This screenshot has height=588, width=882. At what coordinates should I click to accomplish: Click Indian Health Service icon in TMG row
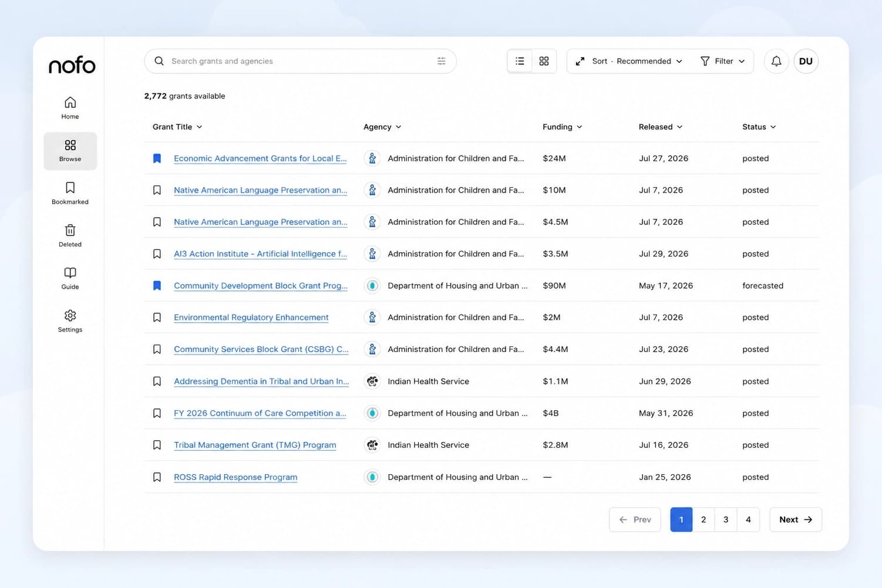point(372,445)
